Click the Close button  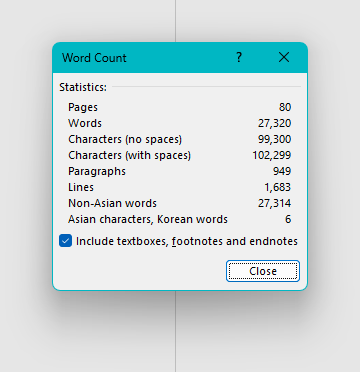263,271
